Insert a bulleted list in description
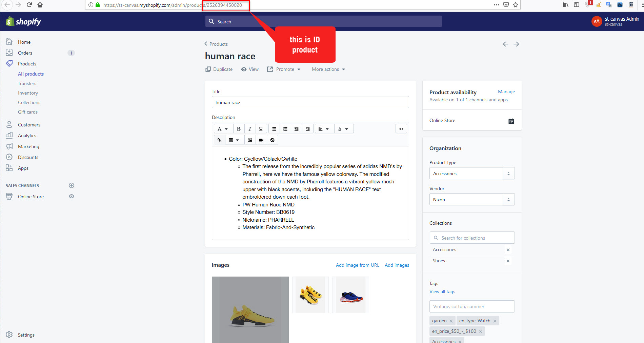 click(x=274, y=129)
